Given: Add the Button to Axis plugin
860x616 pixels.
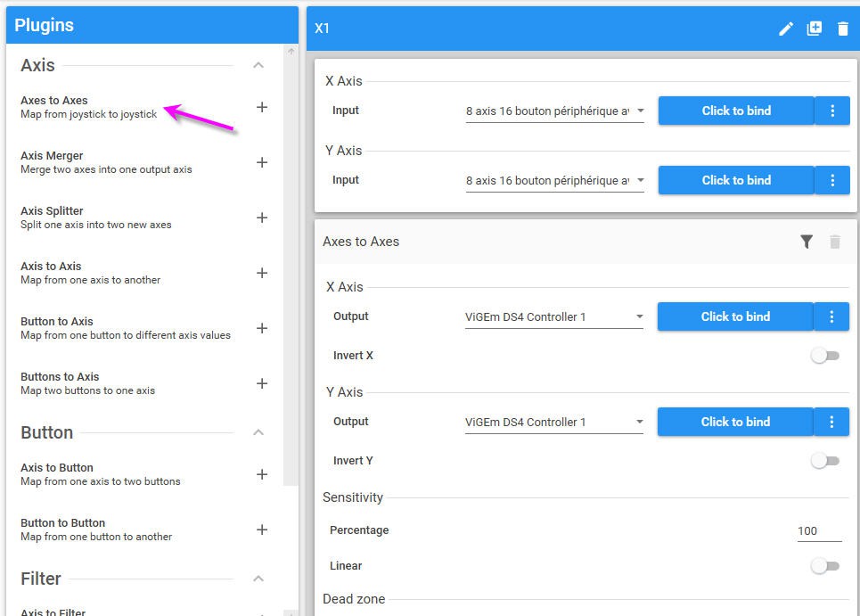Looking at the screenshot, I should [x=262, y=328].
